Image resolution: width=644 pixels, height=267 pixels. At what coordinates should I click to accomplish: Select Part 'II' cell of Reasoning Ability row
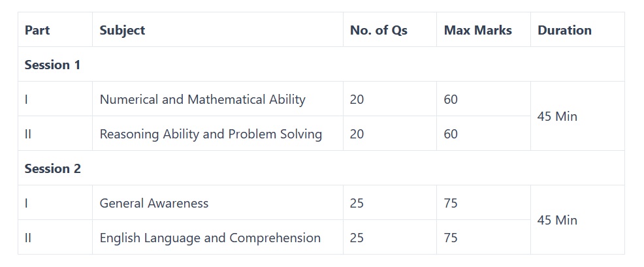click(28, 134)
